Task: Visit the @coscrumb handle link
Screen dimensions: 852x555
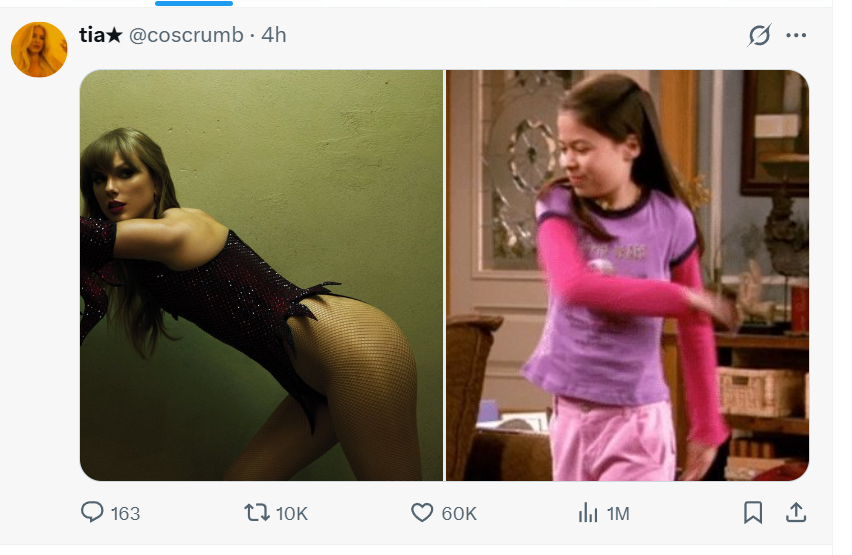Action: (x=186, y=35)
